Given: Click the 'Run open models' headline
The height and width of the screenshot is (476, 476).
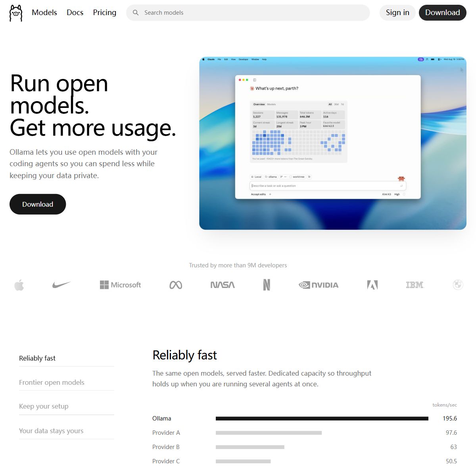Looking at the screenshot, I should click(59, 94).
